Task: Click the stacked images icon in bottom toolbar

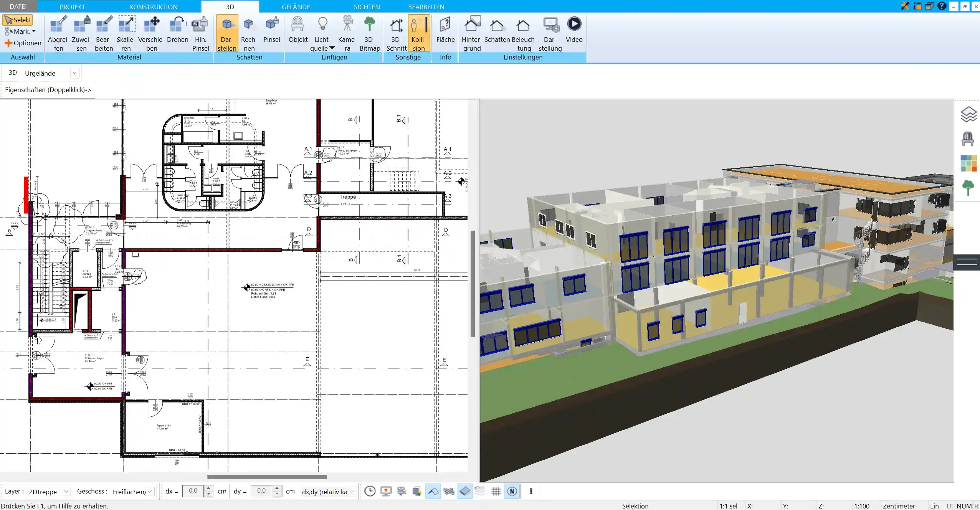Action: click(x=417, y=491)
